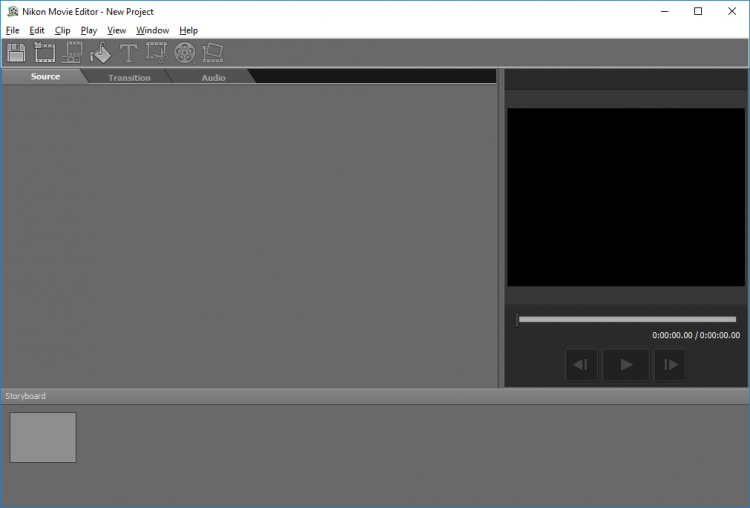Open the File menu
This screenshot has height=508, width=750.
pyautogui.click(x=12, y=31)
